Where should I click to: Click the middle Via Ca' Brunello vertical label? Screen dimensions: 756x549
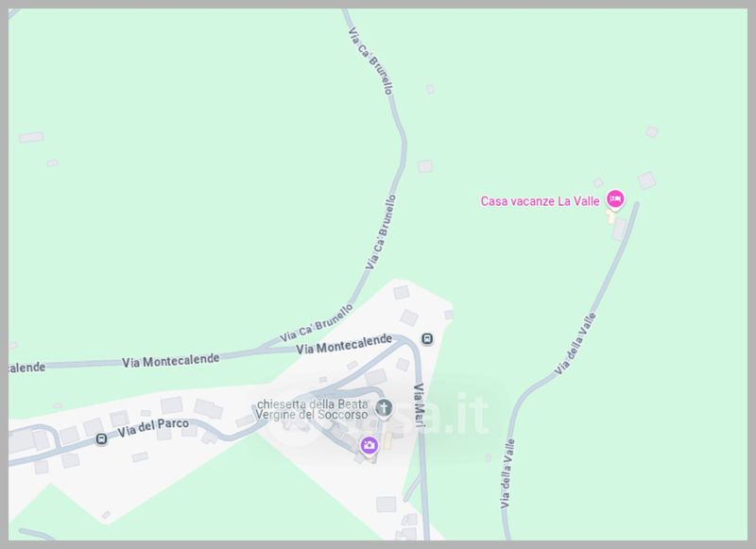pyautogui.click(x=381, y=232)
